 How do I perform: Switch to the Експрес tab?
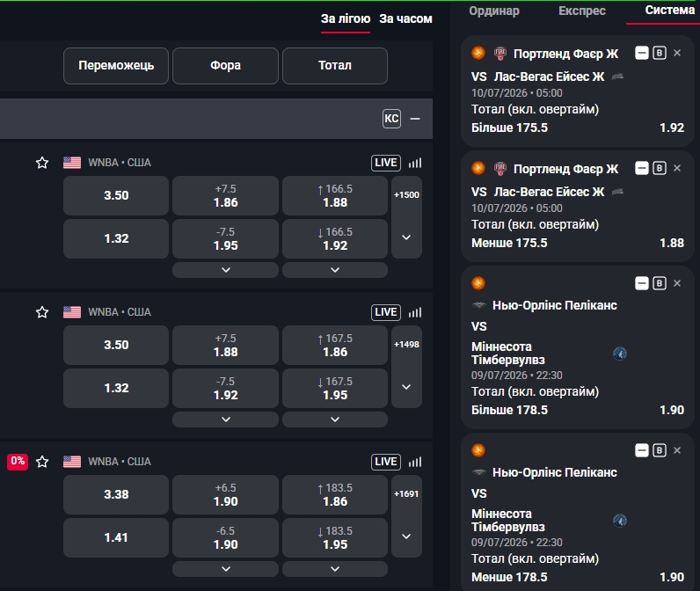tap(581, 11)
